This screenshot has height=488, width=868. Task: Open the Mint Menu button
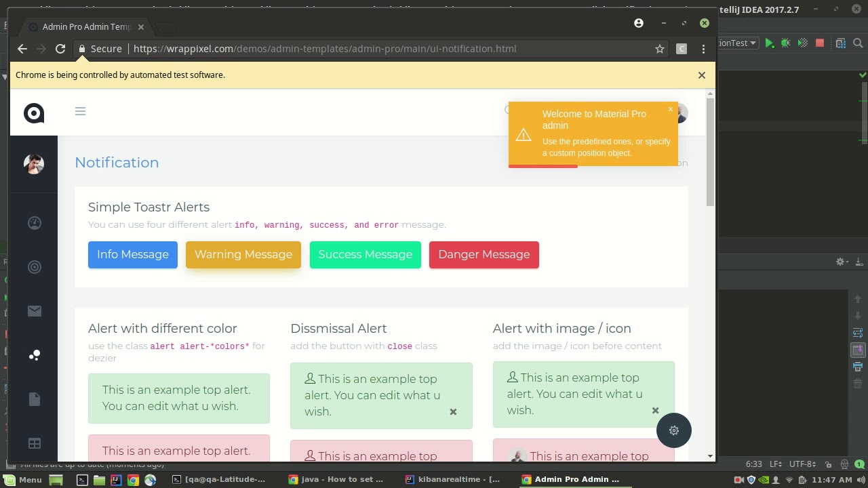(x=24, y=480)
